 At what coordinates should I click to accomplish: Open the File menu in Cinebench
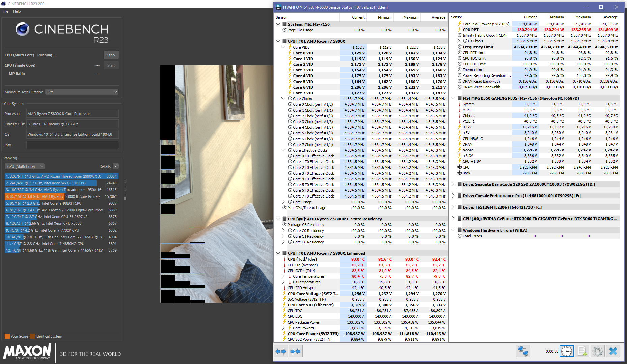click(x=5, y=11)
